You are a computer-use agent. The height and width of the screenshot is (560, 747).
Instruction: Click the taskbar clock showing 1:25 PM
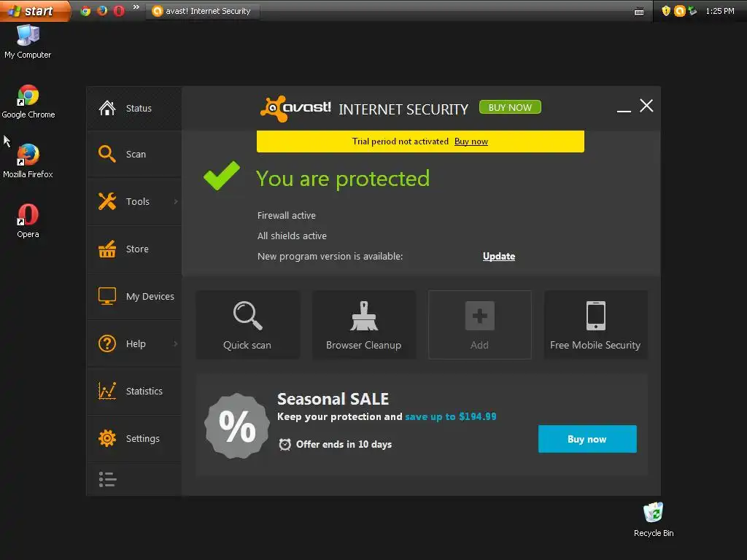click(x=720, y=11)
